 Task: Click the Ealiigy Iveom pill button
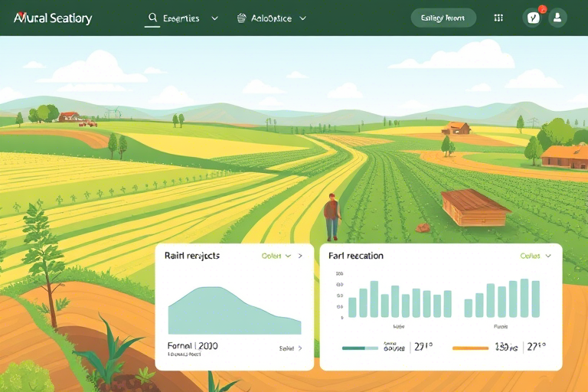click(443, 18)
